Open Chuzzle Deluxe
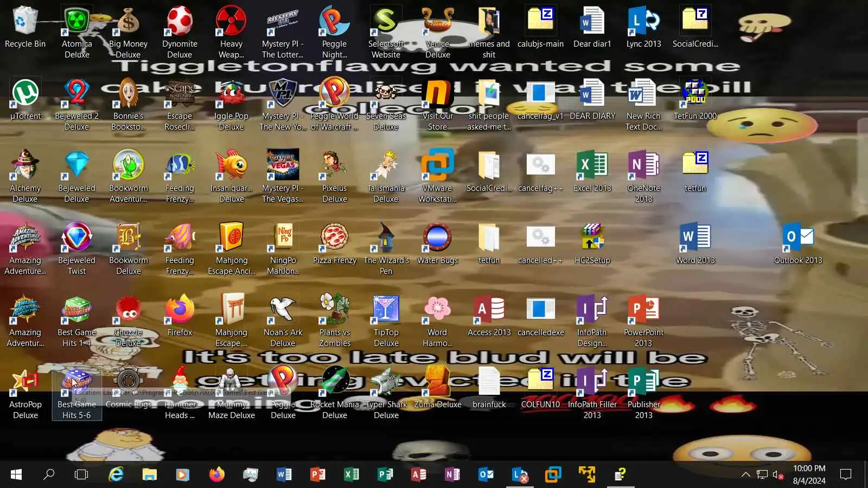 point(128,321)
